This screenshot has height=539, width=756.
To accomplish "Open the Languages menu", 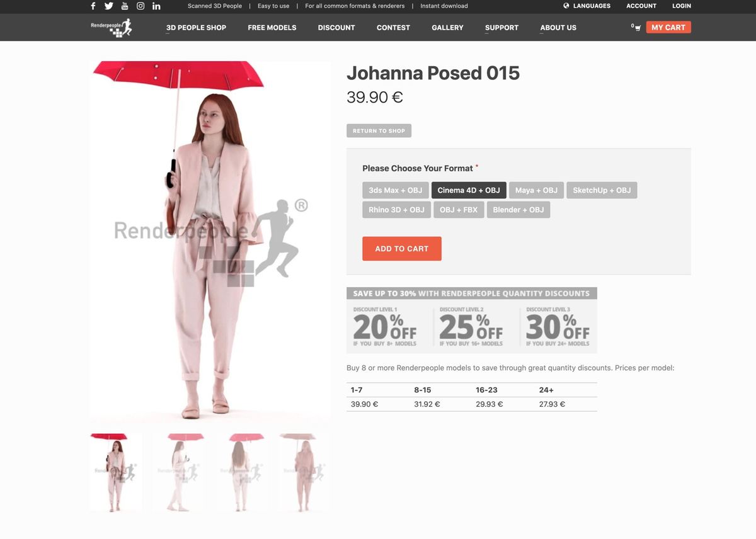I will click(x=592, y=6).
